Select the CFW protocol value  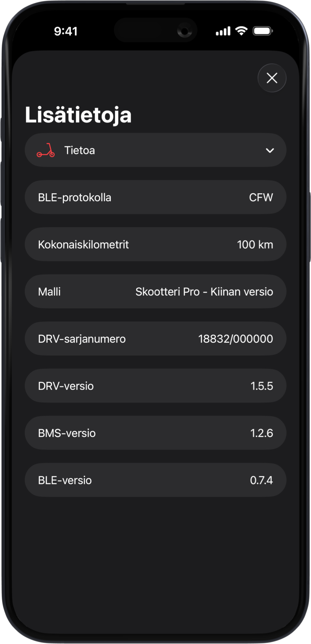(261, 198)
